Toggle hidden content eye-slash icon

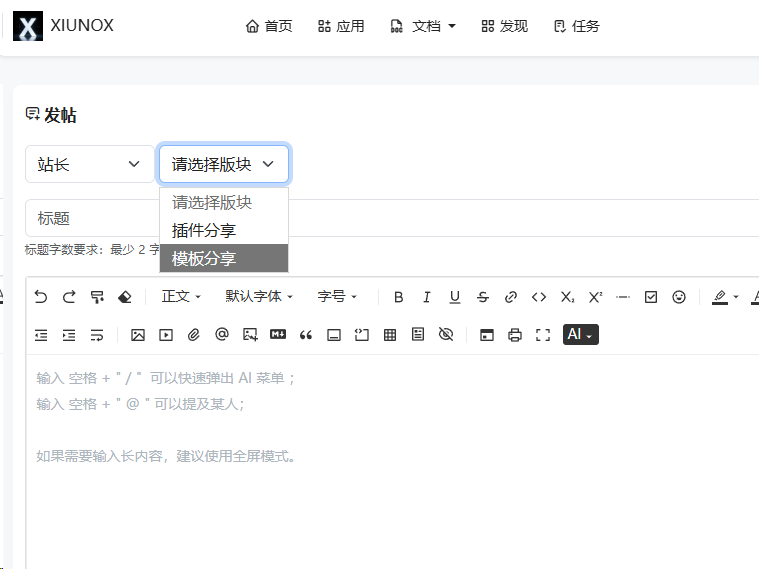click(x=446, y=335)
